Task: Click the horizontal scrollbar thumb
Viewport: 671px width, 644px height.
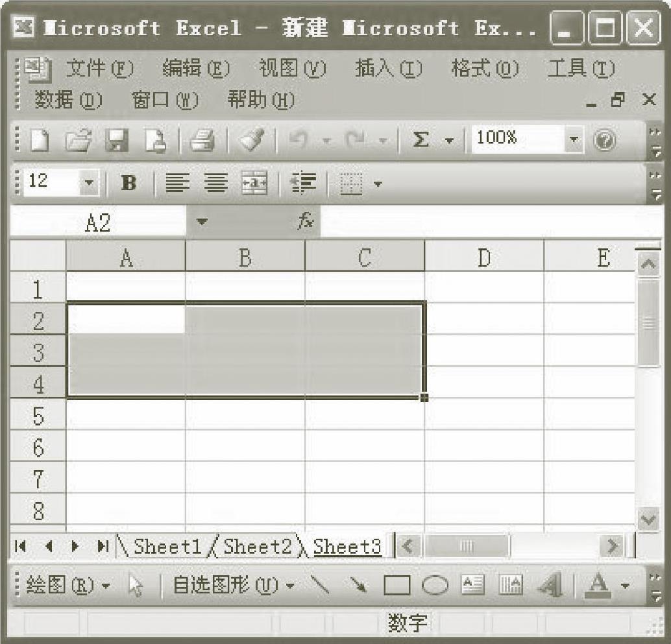Action: coord(467,546)
